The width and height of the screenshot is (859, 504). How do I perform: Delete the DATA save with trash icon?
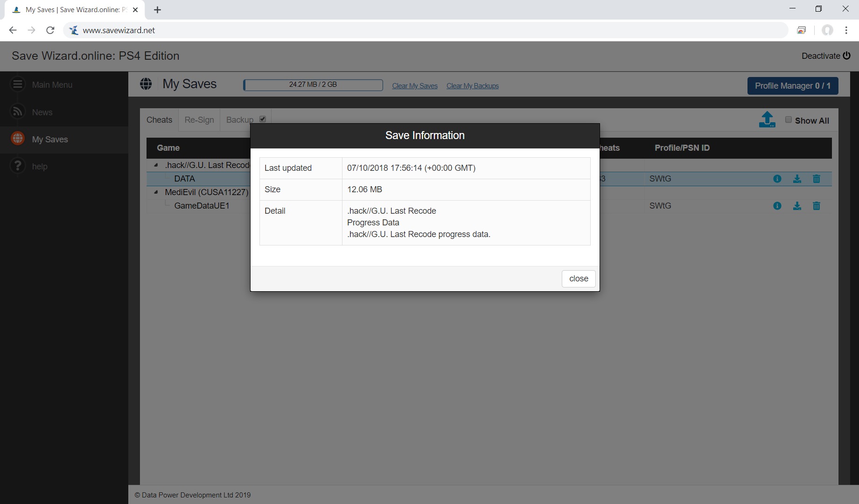817,179
